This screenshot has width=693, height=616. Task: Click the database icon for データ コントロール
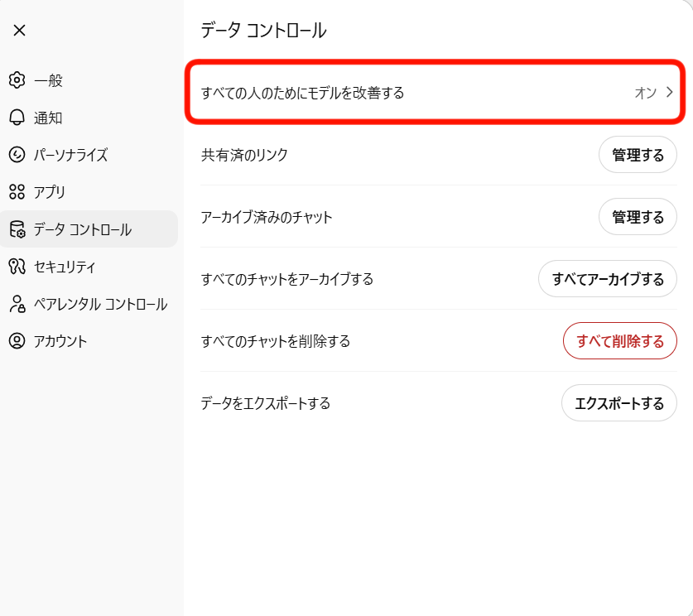17,229
